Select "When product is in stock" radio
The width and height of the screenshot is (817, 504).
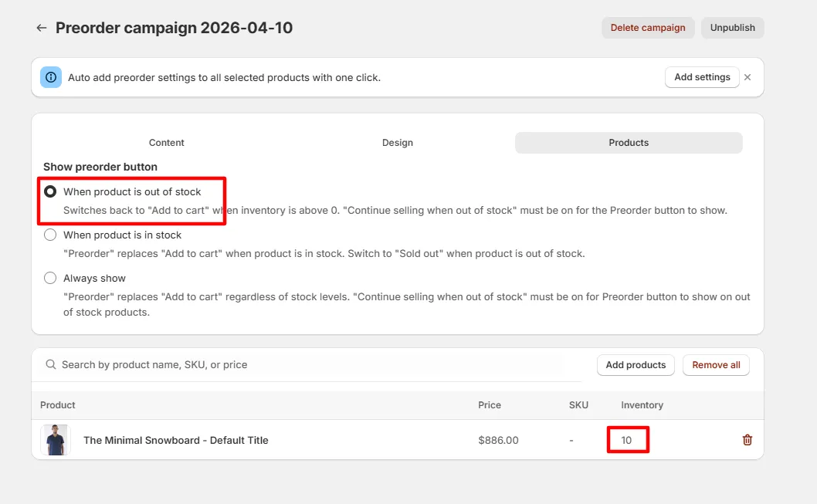pos(50,235)
